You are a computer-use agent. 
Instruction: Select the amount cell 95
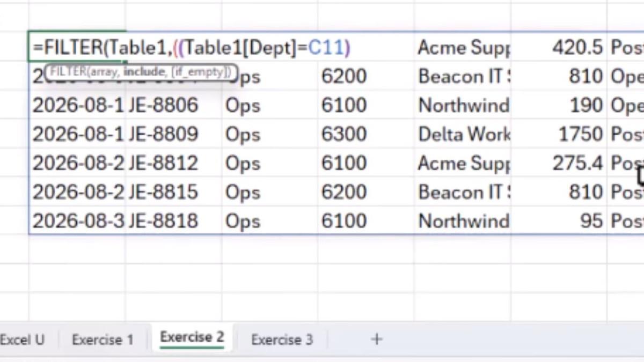[559, 221]
